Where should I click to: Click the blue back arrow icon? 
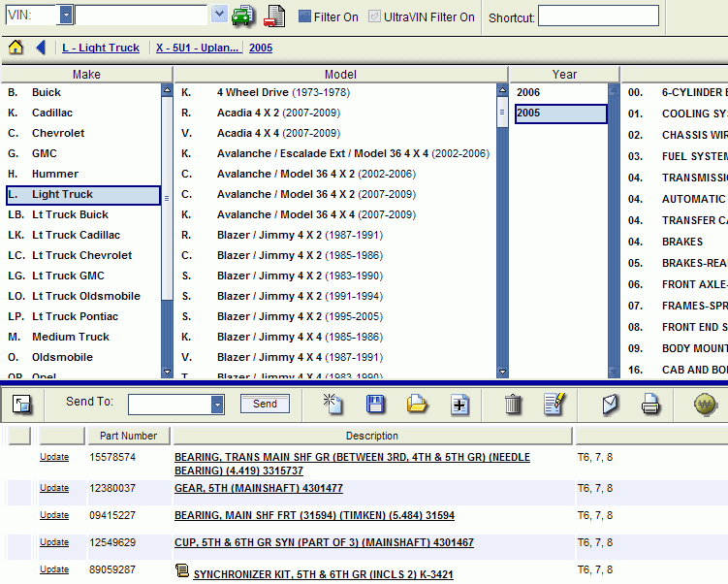click(x=41, y=48)
